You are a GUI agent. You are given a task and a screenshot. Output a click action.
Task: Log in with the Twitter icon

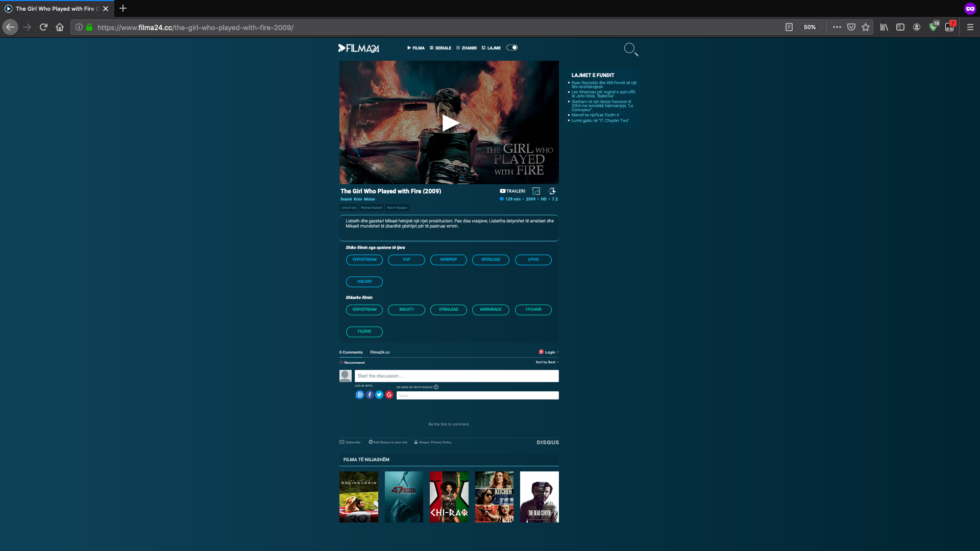click(x=379, y=394)
